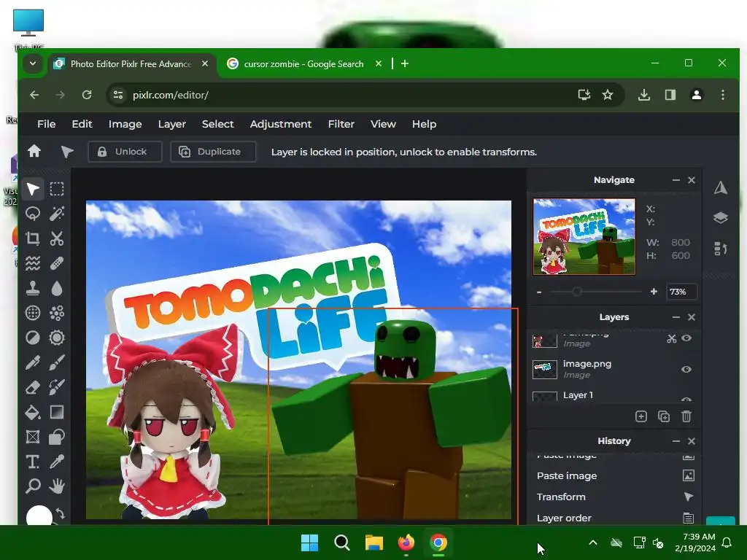
Task: Select the Frame tool with crossed box
Action: (x=32, y=437)
